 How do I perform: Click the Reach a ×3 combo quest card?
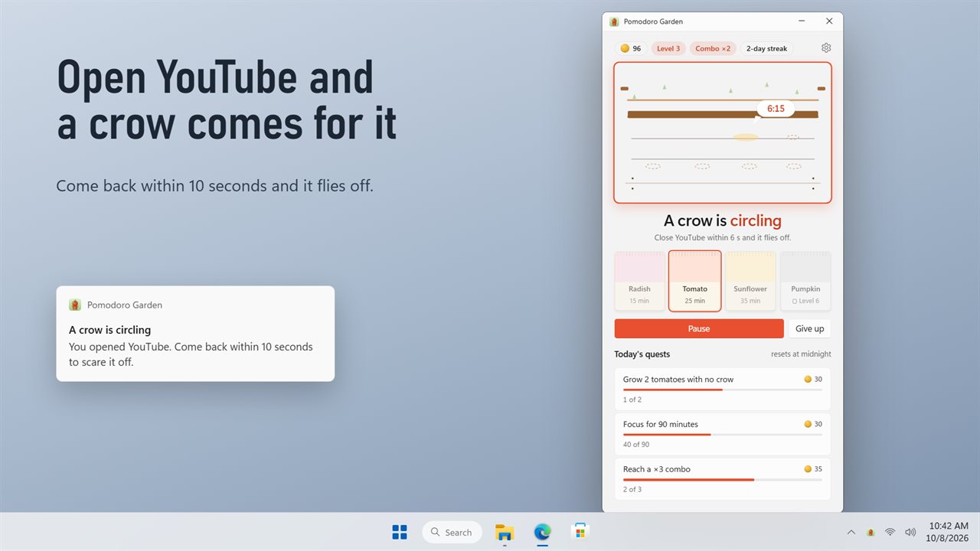(x=723, y=479)
